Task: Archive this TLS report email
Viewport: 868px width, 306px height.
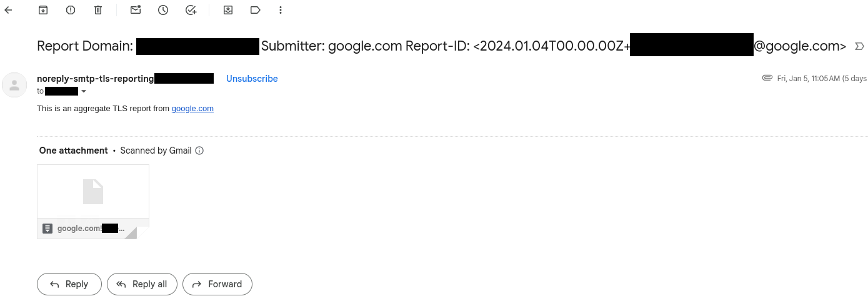Action: [x=43, y=10]
